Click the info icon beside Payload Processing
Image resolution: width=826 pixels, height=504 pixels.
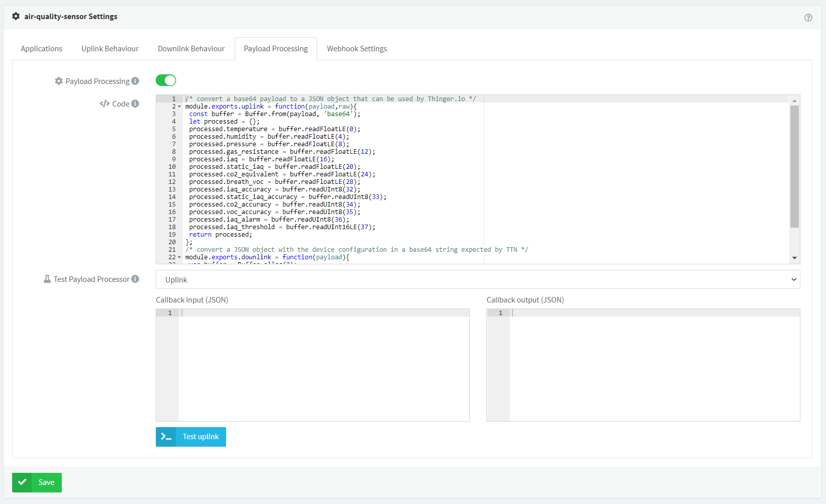(136, 80)
